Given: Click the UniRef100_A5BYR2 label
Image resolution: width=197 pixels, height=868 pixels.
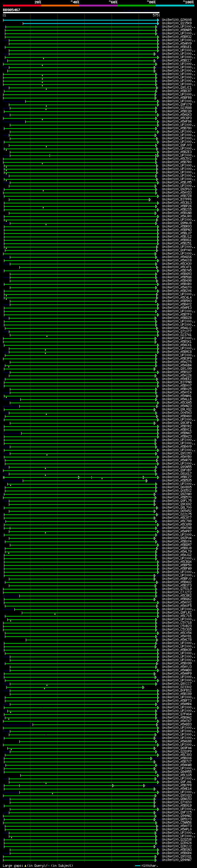Looking at the screenshot, I should (x=177, y=426).
